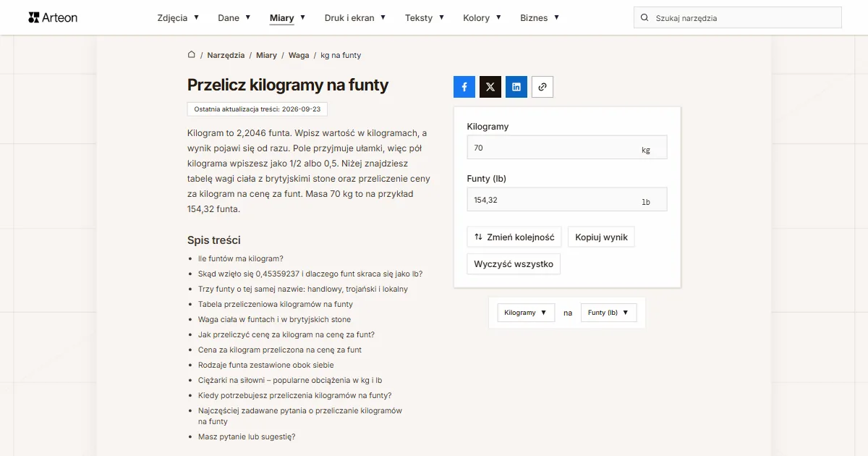Viewport: 868px width, 456px height.
Task: Jump to Najczęściej zadawane pytania section
Action: [300, 416]
